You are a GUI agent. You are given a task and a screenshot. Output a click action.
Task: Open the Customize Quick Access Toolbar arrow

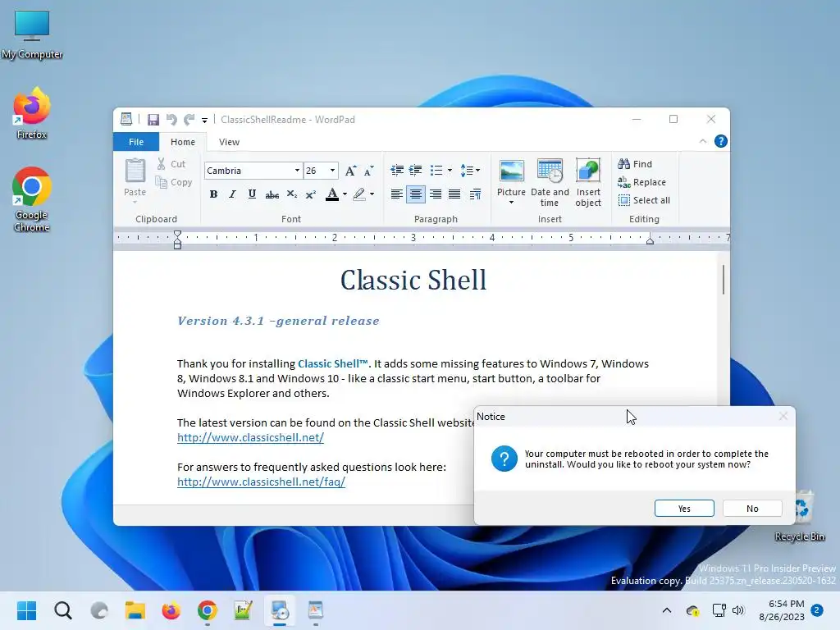pyautogui.click(x=204, y=120)
